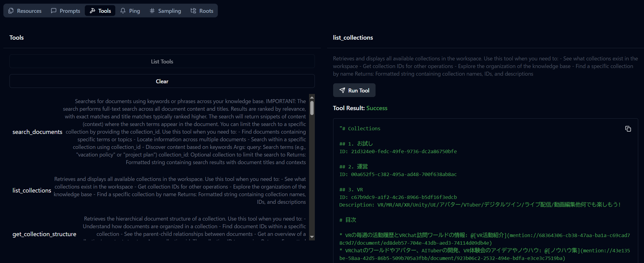The image size is (644, 263).
Task: Click the '## 2. 運営' heading
Action: tap(354, 167)
